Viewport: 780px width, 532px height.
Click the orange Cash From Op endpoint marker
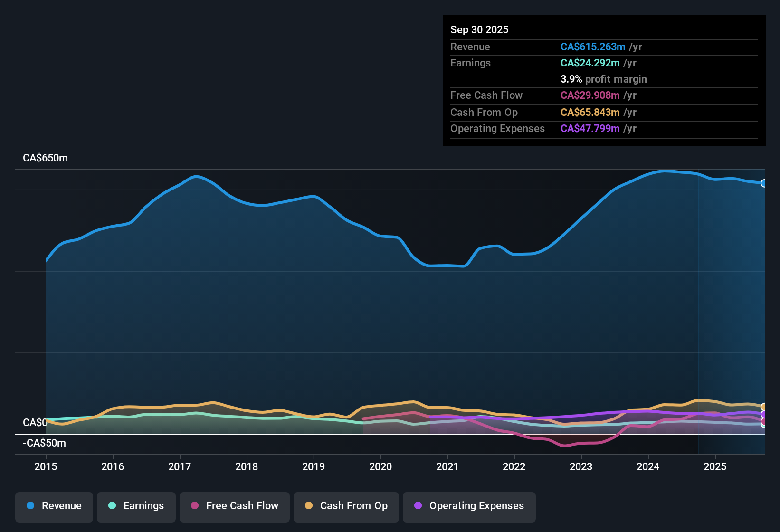point(763,408)
